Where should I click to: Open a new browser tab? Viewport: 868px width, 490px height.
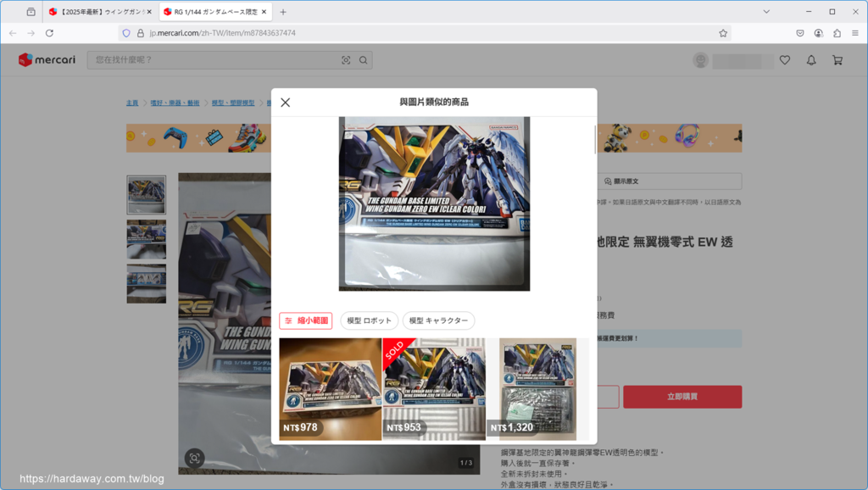click(283, 12)
